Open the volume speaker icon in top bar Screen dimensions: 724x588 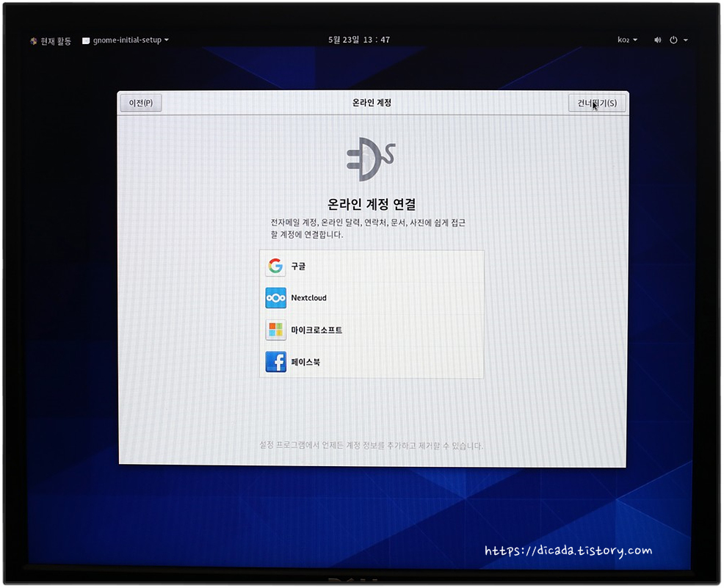click(x=657, y=40)
